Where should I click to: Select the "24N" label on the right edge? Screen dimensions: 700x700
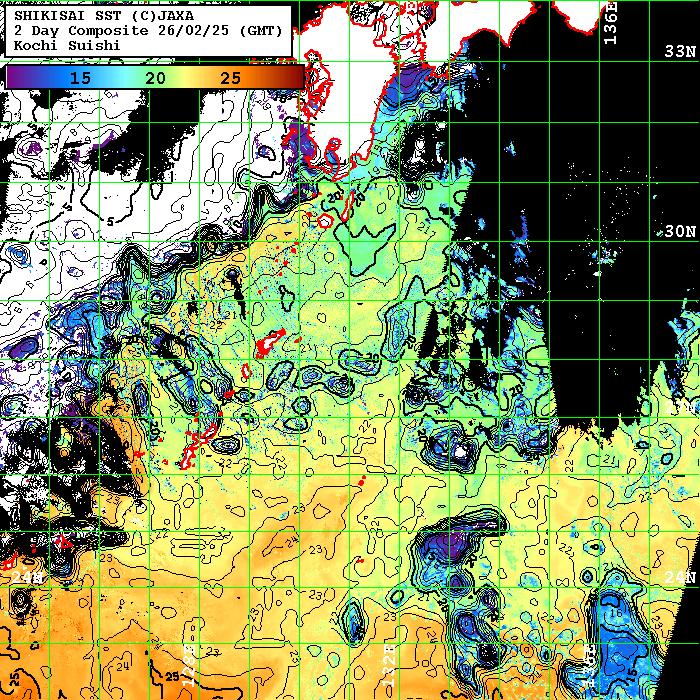(680, 577)
